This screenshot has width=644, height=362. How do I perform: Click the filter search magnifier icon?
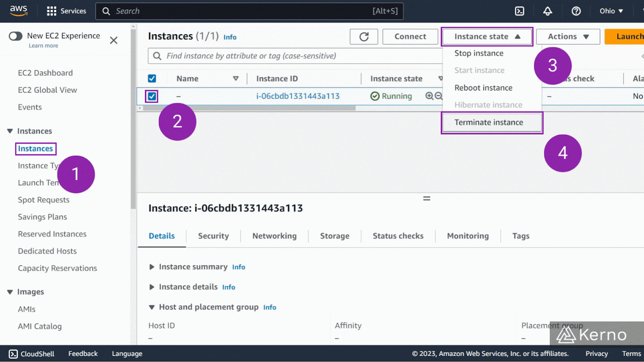(157, 56)
